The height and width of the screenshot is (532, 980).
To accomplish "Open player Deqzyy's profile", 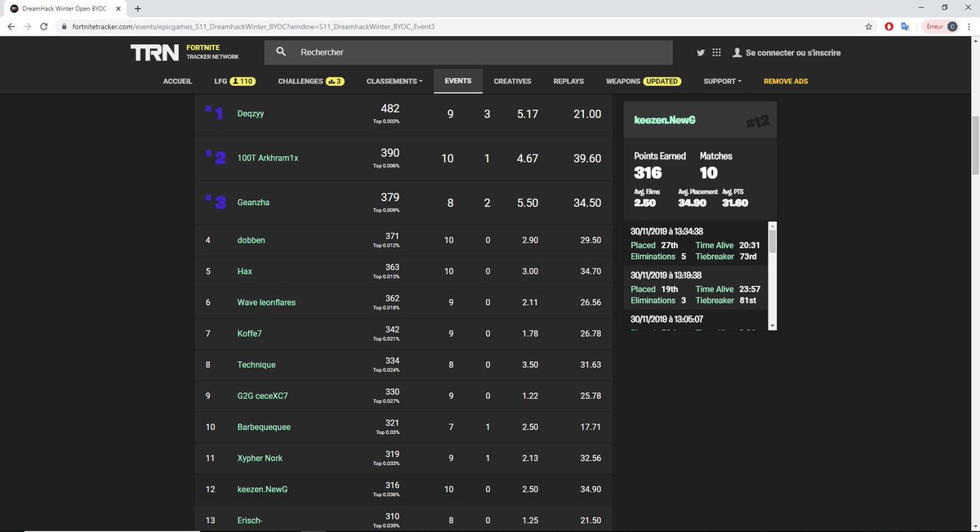I will [251, 114].
